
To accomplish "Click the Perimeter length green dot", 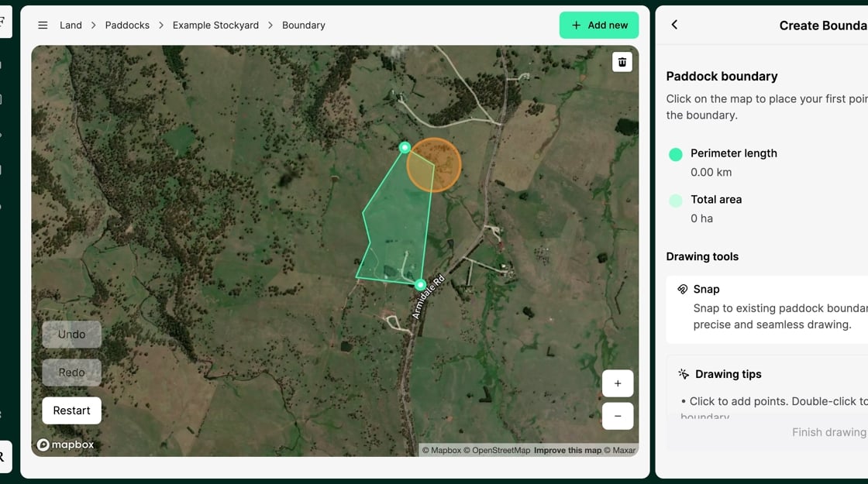I will [675, 154].
